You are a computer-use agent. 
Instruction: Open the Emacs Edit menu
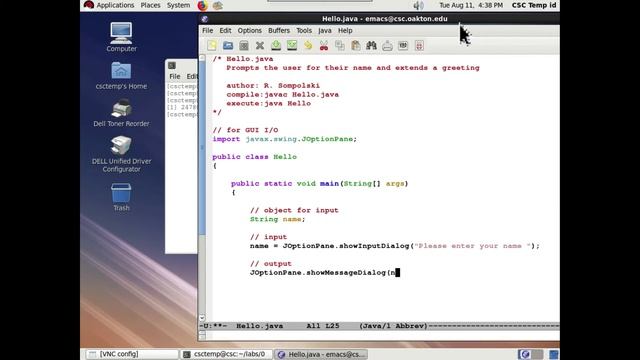click(225, 31)
